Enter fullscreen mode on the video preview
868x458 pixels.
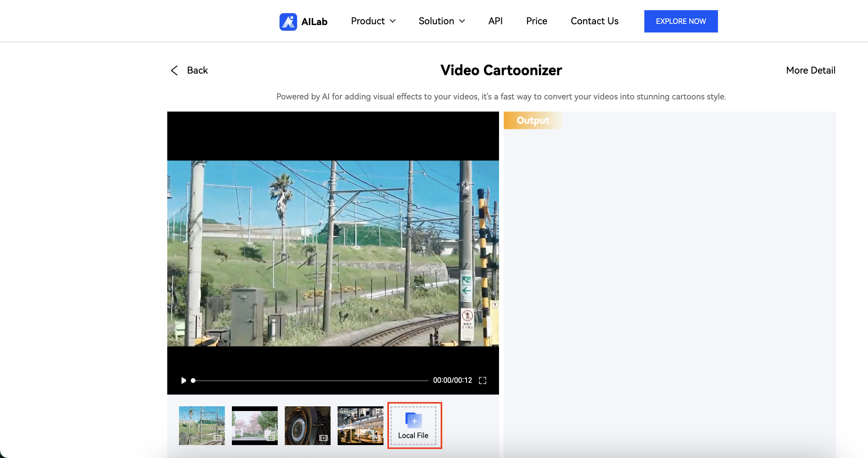(x=483, y=380)
